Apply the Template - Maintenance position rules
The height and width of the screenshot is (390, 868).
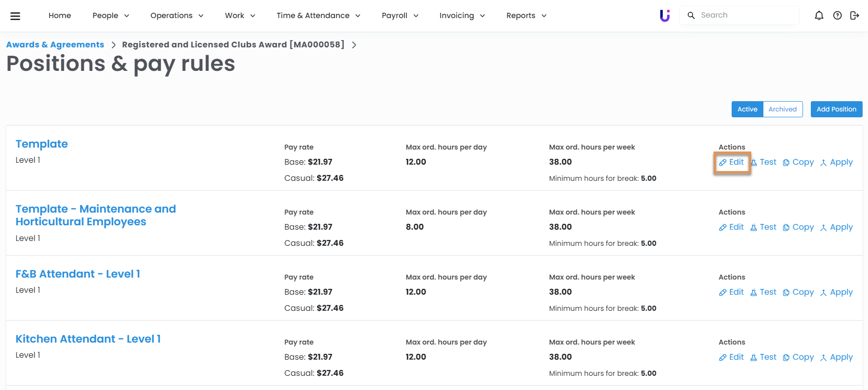(836, 227)
